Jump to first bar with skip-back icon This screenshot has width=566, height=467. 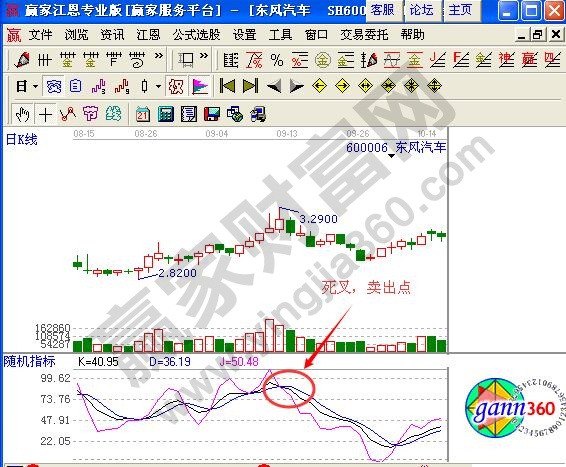(227, 86)
